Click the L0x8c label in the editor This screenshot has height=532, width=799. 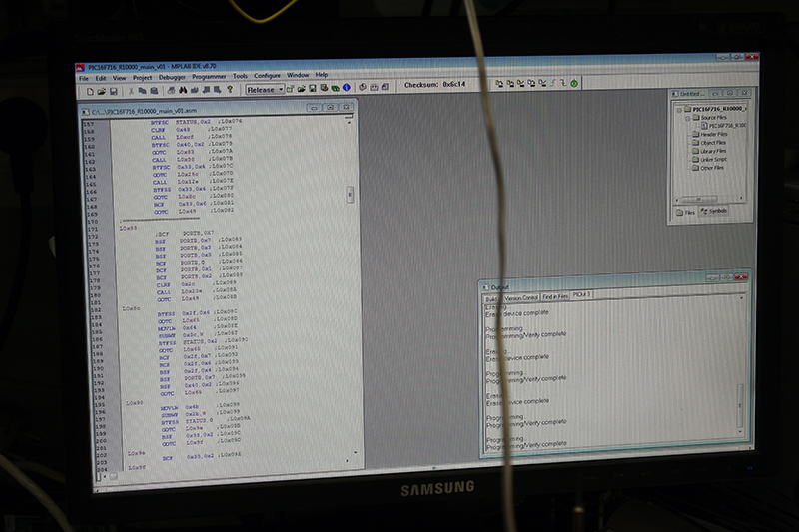[131, 308]
